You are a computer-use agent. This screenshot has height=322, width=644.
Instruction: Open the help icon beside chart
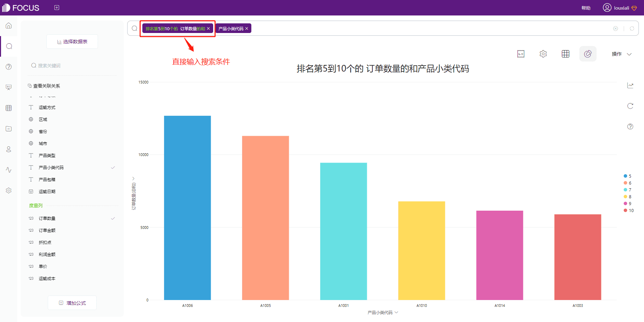[x=630, y=126]
